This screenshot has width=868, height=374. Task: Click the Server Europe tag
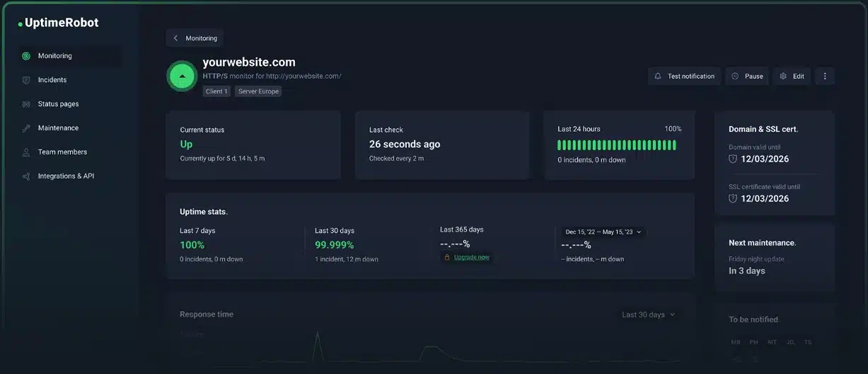[258, 91]
